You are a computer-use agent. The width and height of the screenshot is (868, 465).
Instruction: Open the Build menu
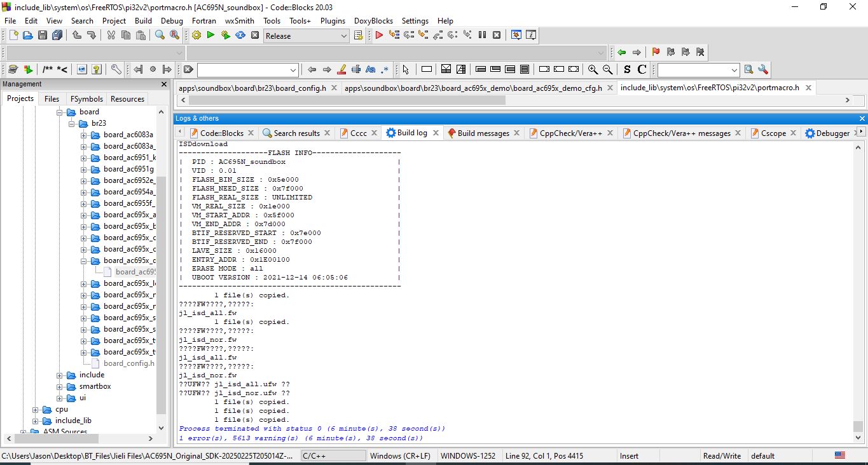(x=143, y=20)
